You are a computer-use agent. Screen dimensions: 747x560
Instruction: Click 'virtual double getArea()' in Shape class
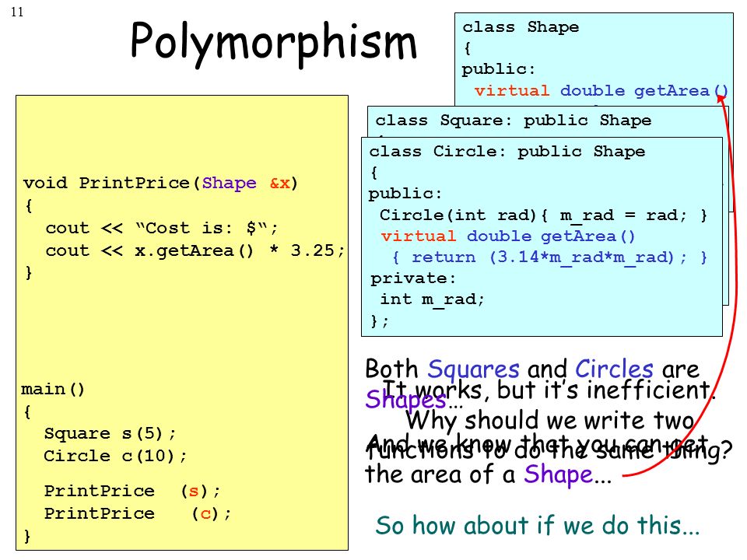(x=601, y=90)
